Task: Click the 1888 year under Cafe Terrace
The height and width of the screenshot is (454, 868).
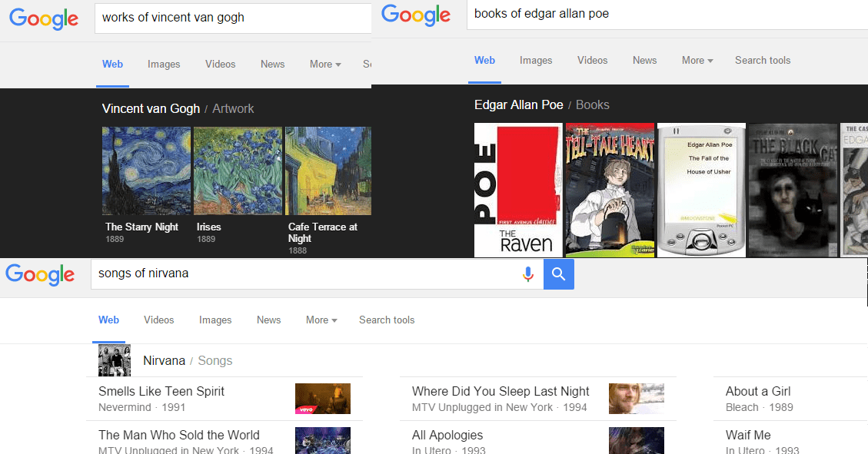Action: [x=298, y=250]
